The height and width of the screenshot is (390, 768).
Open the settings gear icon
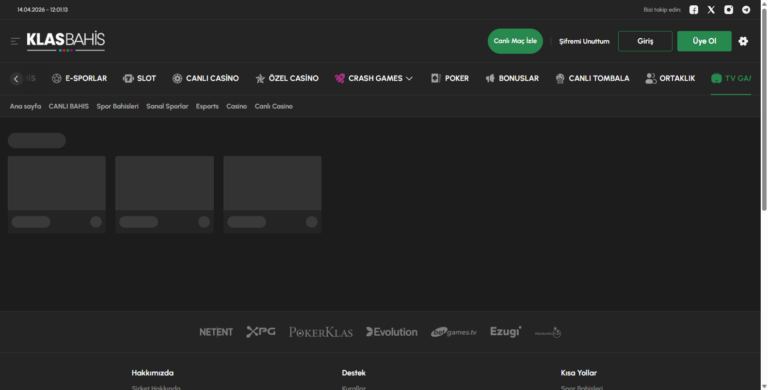[x=743, y=41]
